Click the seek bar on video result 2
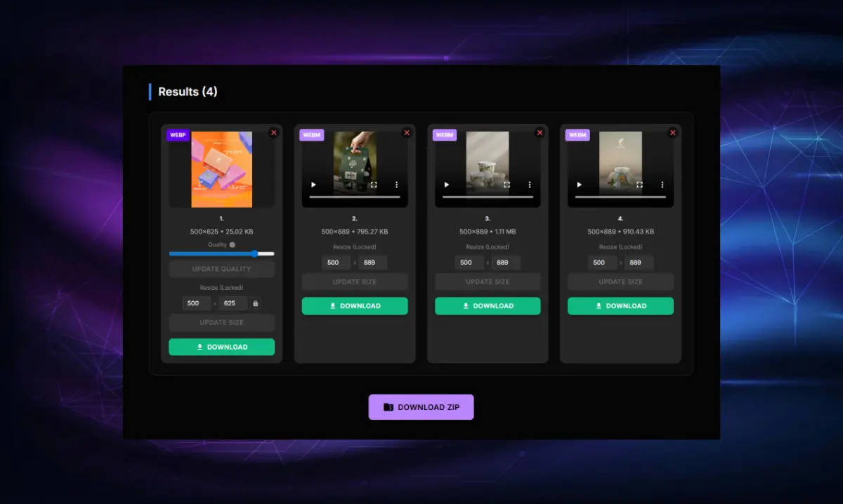The width and height of the screenshot is (843, 504). click(355, 196)
